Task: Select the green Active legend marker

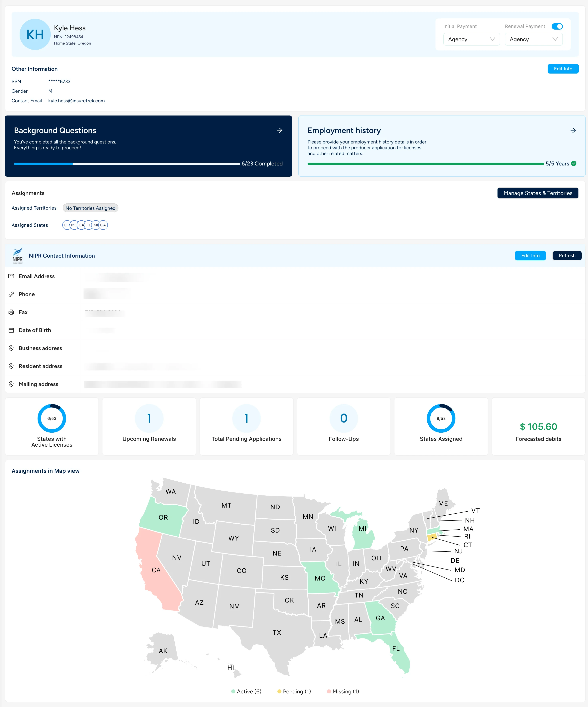Action: (x=233, y=691)
